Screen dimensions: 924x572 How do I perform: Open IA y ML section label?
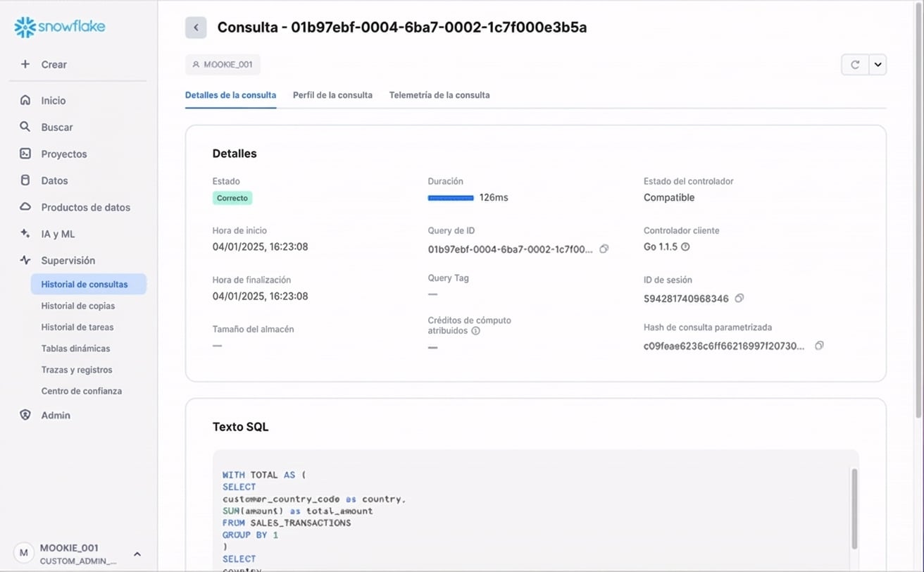(x=58, y=234)
